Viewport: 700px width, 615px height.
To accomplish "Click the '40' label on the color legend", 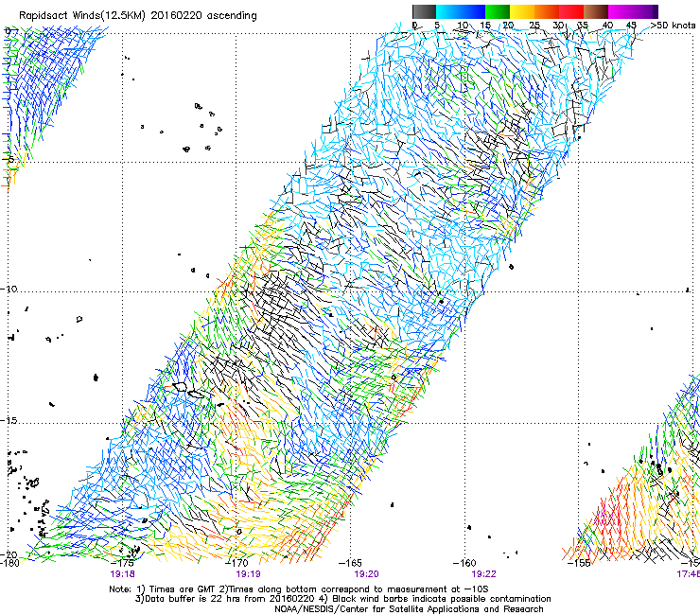I will click(x=607, y=25).
